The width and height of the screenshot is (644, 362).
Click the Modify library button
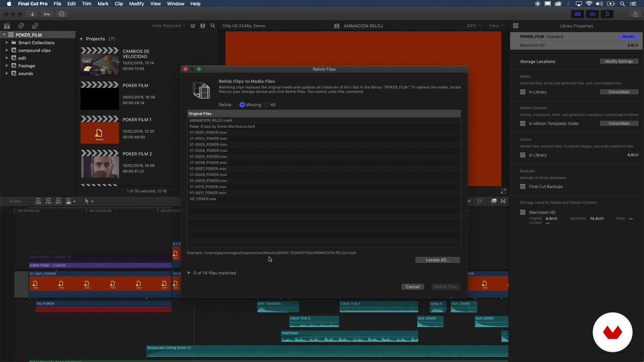[x=628, y=37]
